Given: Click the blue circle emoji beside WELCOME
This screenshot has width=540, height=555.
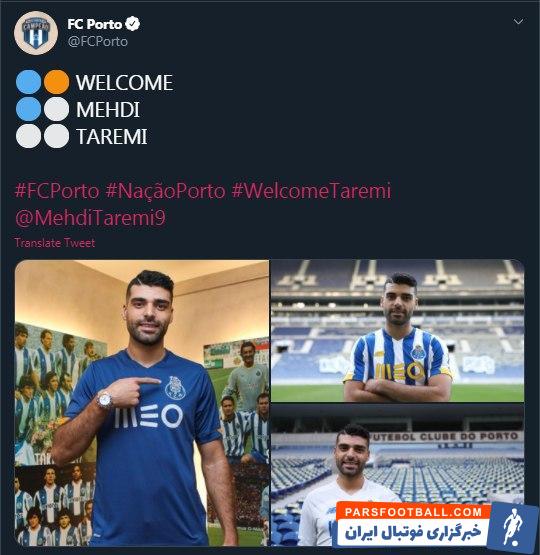Looking at the screenshot, I should tap(28, 82).
